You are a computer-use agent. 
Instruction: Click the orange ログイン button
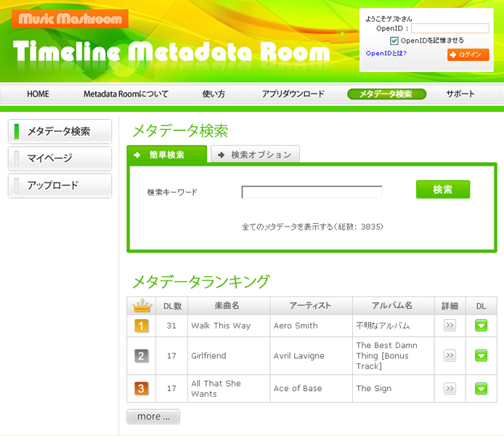(468, 54)
